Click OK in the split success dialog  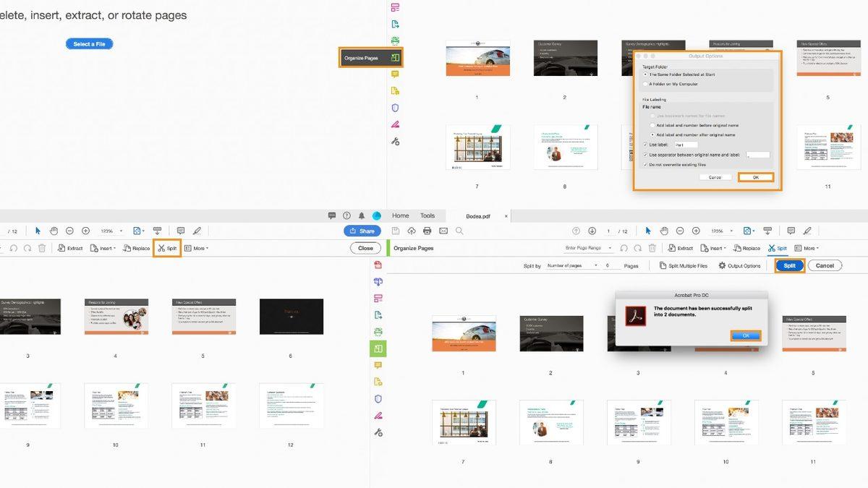(746, 335)
